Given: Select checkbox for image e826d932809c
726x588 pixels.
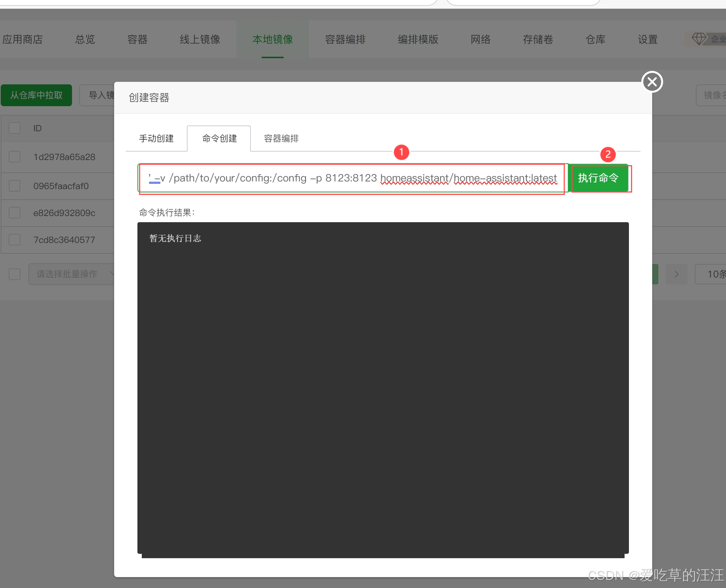Looking at the screenshot, I should (x=15, y=213).
